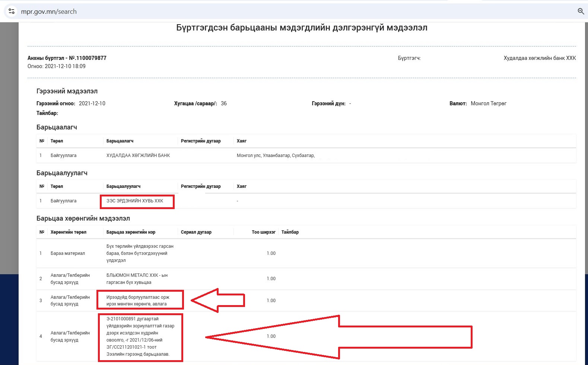The height and width of the screenshot is (365, 588).
Task: Click the ХУДАЛДАА ХӨГЖЛИЙН БАНК pledgee cell
Action: tap(138, 156)
